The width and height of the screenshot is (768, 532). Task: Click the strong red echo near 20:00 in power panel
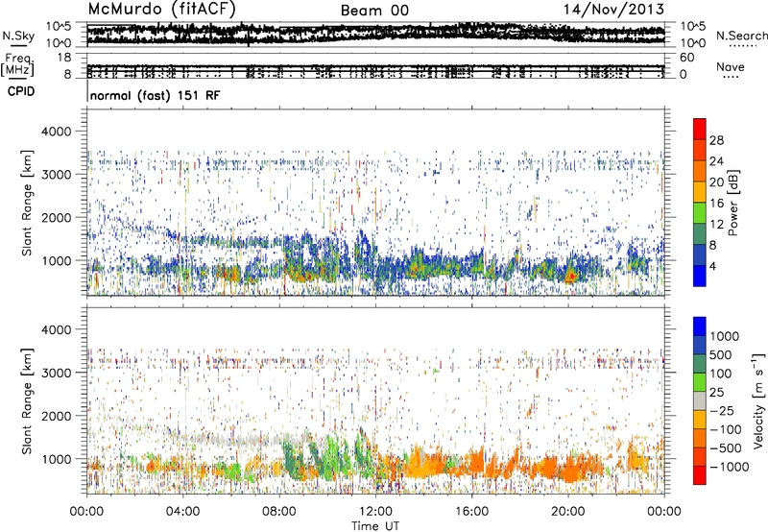[570, 277]
